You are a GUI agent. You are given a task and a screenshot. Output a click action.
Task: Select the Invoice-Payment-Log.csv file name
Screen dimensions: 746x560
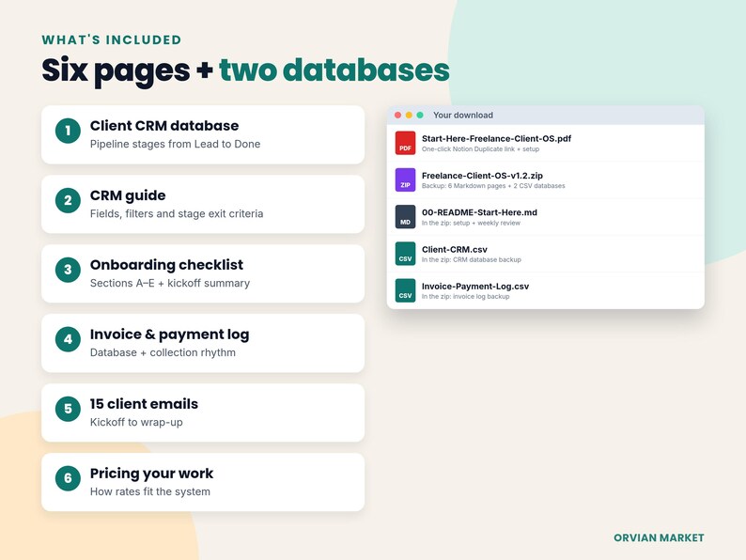pyautogui.click(x=475, y=287)
